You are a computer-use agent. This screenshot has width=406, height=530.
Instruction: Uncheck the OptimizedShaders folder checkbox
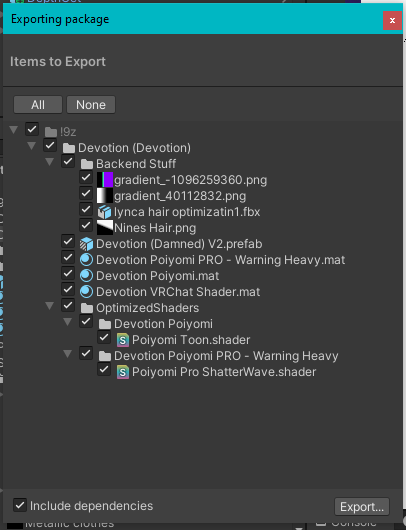tap(68, 305)
